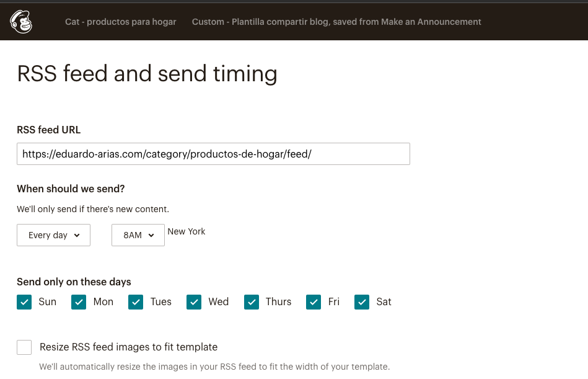The width and height of the screenshot is (588, 379).
Task: Click the Mailchimp monkey logo icon
Action: 21,22
